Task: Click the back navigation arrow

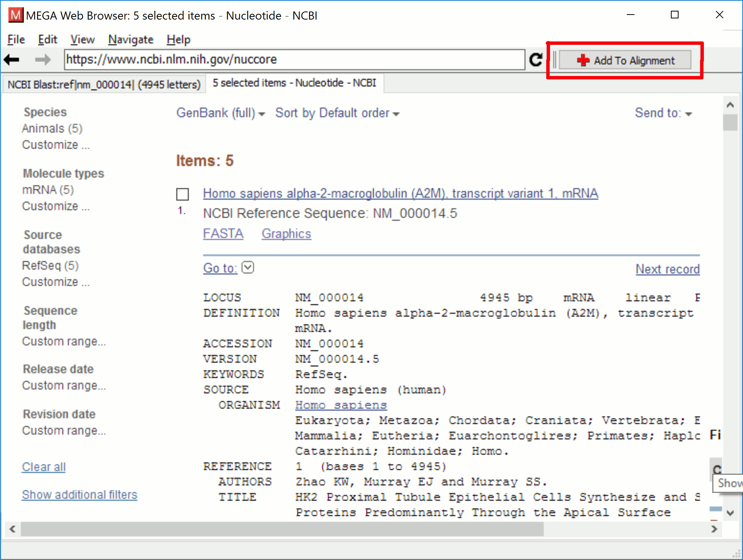Action: point(12,59)
